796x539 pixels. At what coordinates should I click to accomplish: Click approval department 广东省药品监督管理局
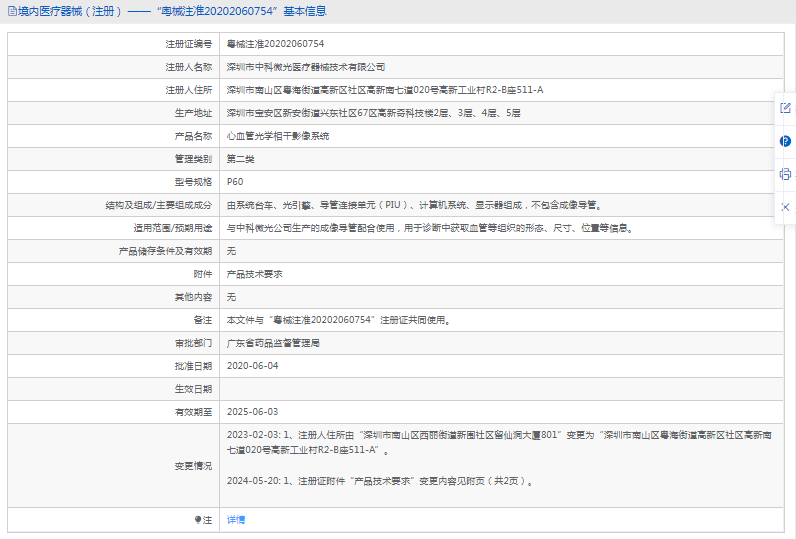273,343
